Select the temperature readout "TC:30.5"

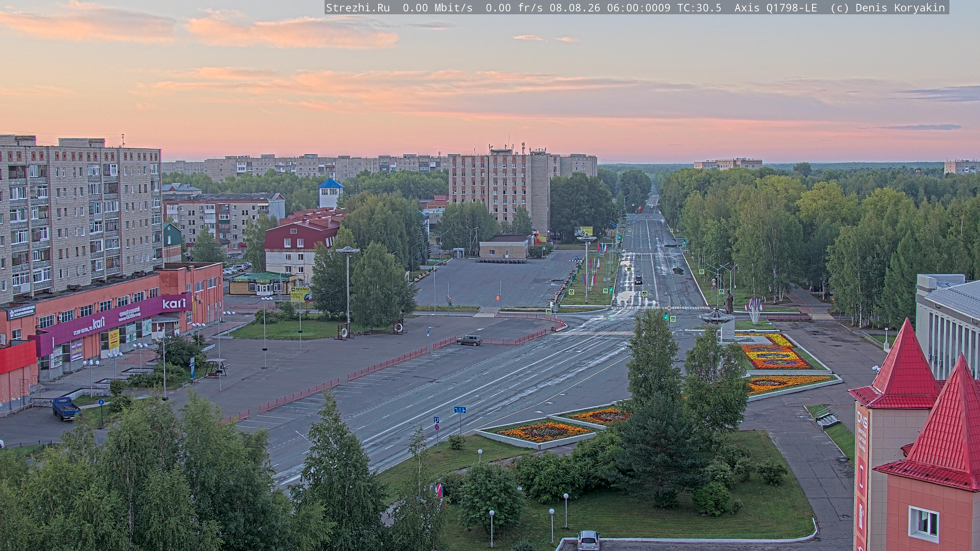coord(699,8)
